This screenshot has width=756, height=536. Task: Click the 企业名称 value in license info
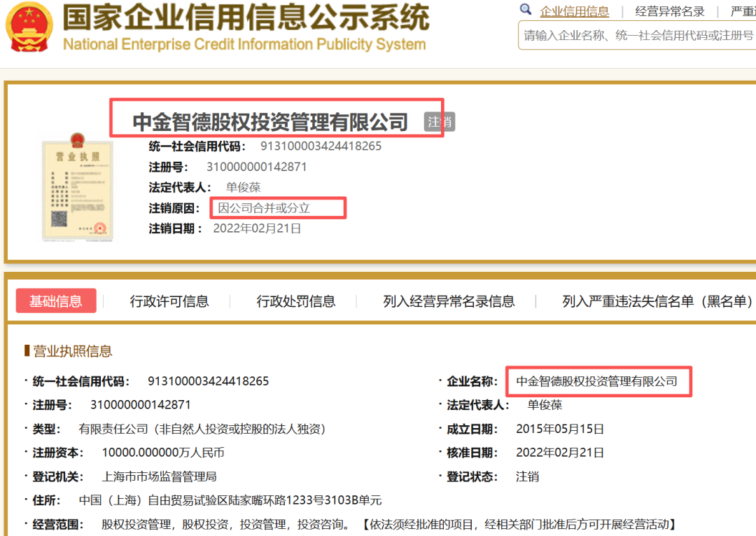click(x=596, y=382)
